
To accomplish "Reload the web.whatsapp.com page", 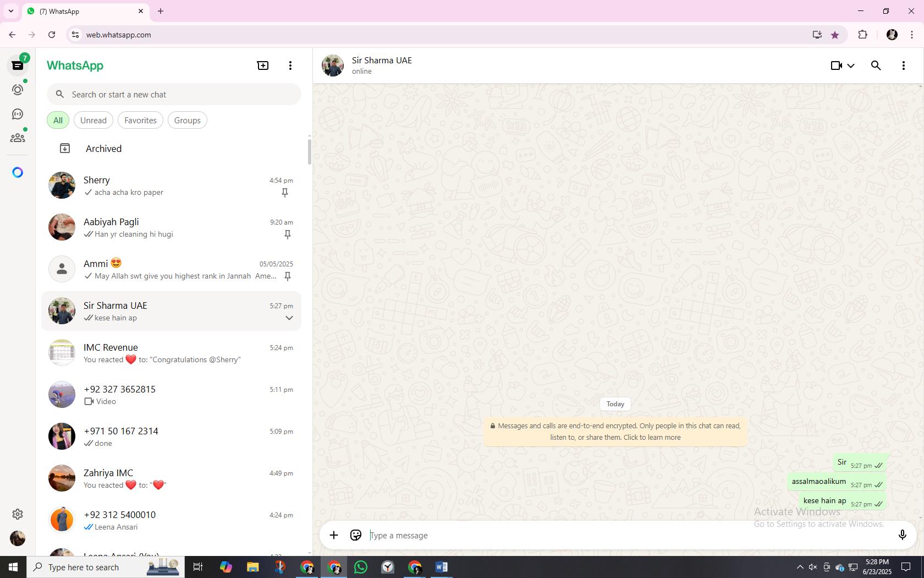I will [x=52, y=35].
